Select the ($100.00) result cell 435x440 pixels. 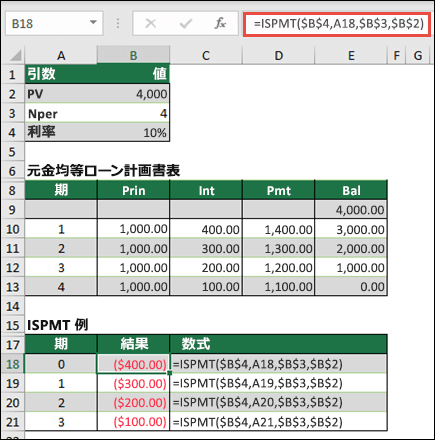click(133, 422)
